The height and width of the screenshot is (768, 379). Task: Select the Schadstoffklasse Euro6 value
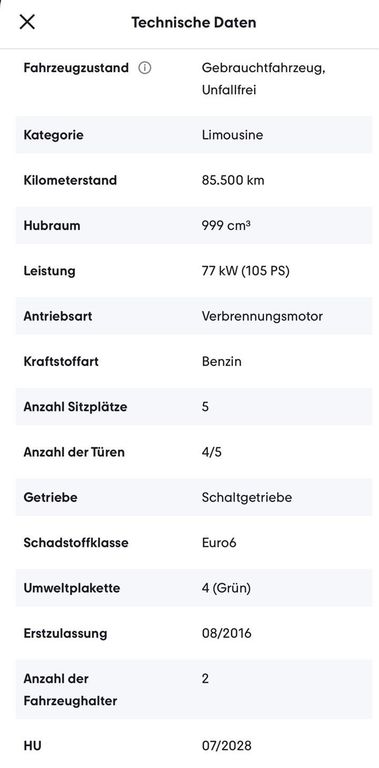click(219, 543)
